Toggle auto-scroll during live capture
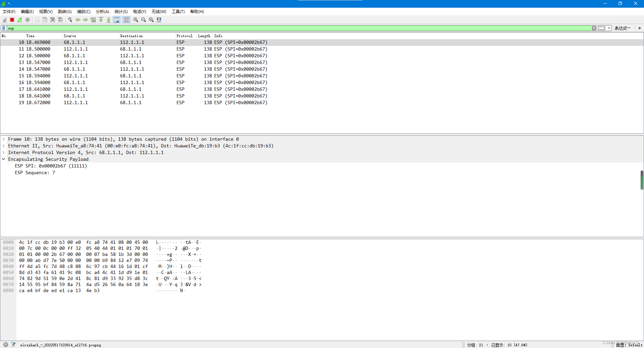The image size is (644, 348). tap(117, 20)
